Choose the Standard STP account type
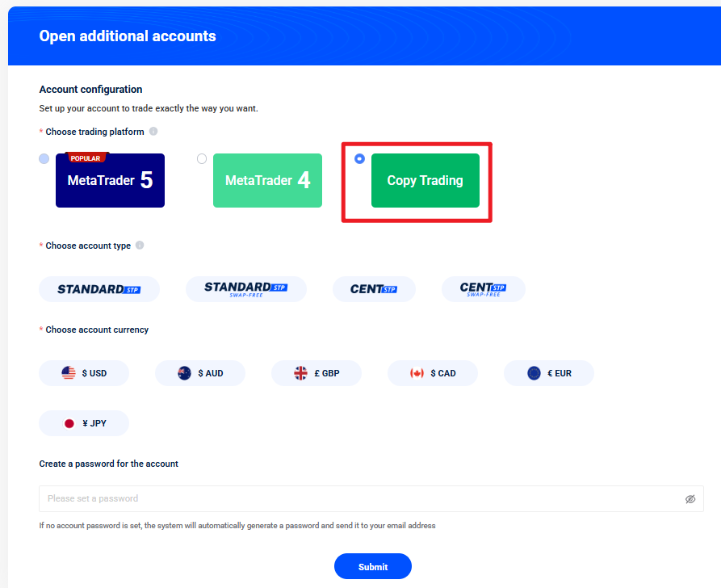This screenshot has width=721, height=588. click(x=99, y=289)
